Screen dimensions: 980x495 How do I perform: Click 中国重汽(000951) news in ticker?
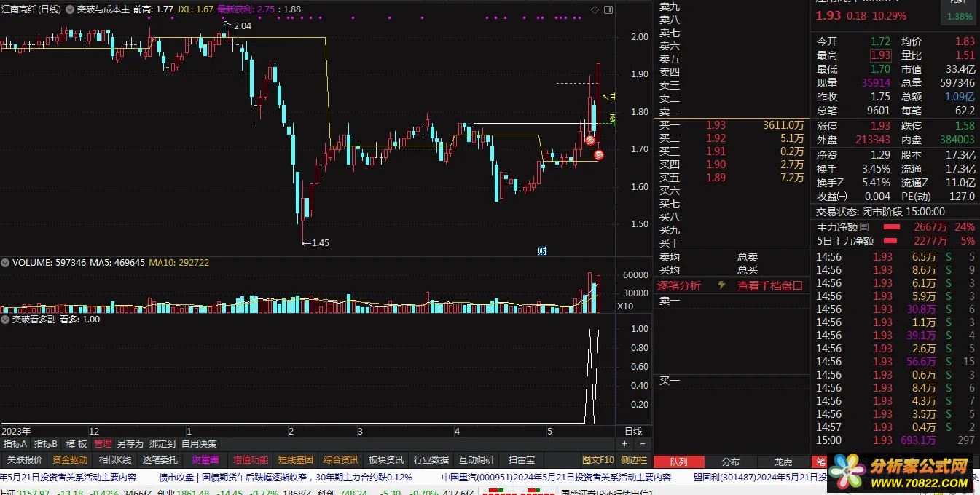pos(557,478)
